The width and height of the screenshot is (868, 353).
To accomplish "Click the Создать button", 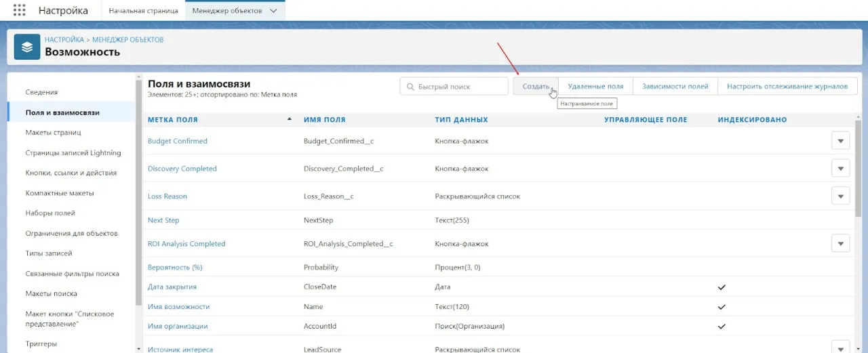I will (536, 87).
